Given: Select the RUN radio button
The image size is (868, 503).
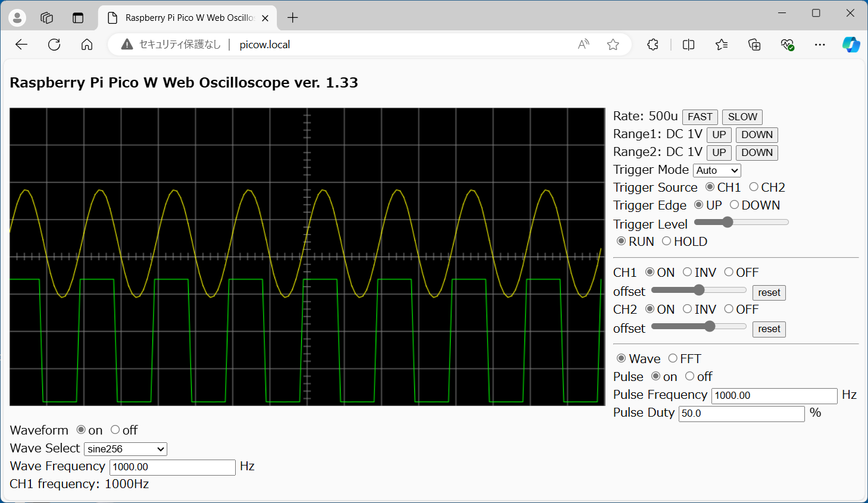Looking at the screenshot, I should click(622, 241).
